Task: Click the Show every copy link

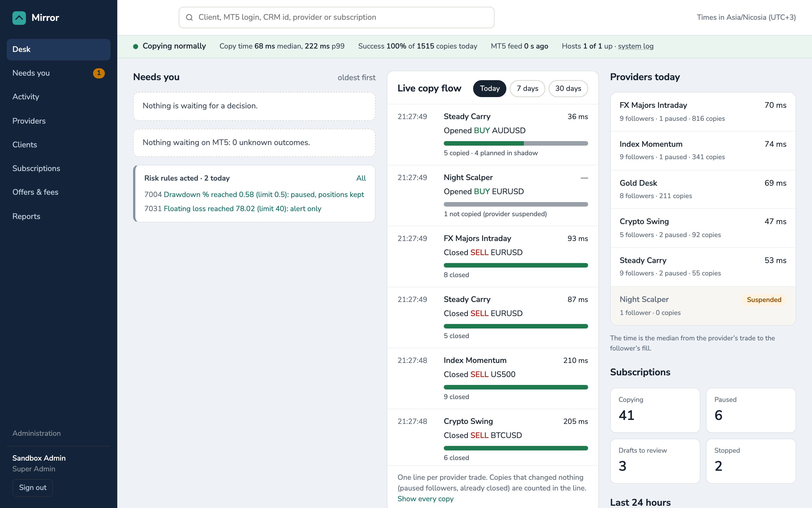Action: click(x=425, y=499)
